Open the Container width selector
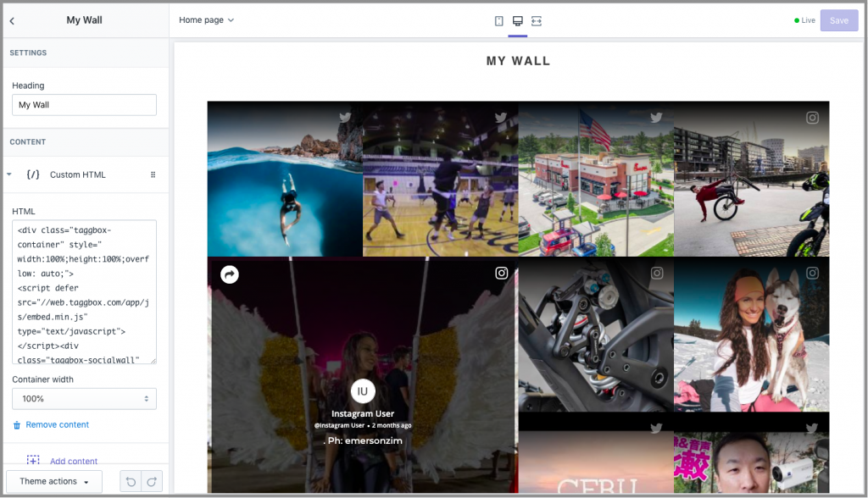Image resolution: width=868 pixels, height=498 pixels. pyautogui.click(x=84, y=398)
